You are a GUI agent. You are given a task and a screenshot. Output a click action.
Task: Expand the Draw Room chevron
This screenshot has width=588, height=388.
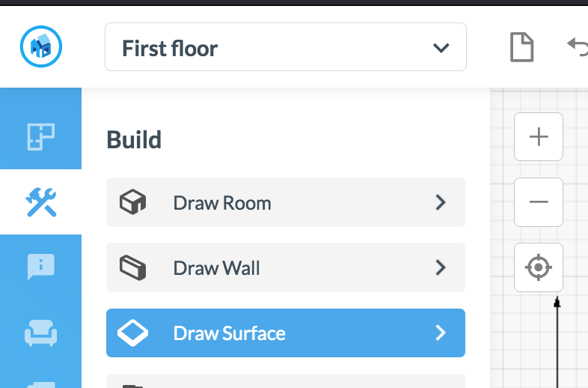click(441, 202)
